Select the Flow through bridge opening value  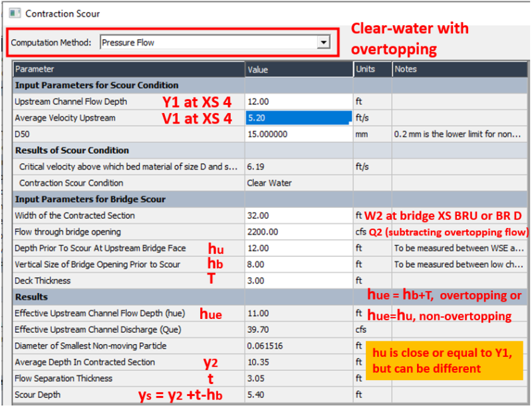tap(298, 232)
